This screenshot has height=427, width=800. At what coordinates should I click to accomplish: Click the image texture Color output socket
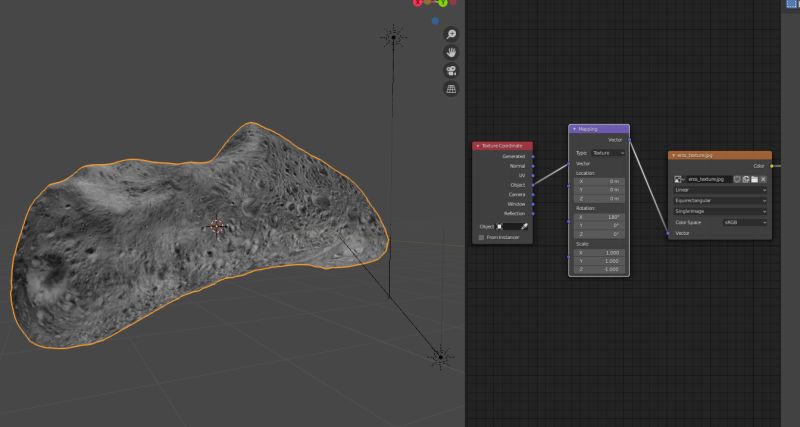[x=771, y=166]
